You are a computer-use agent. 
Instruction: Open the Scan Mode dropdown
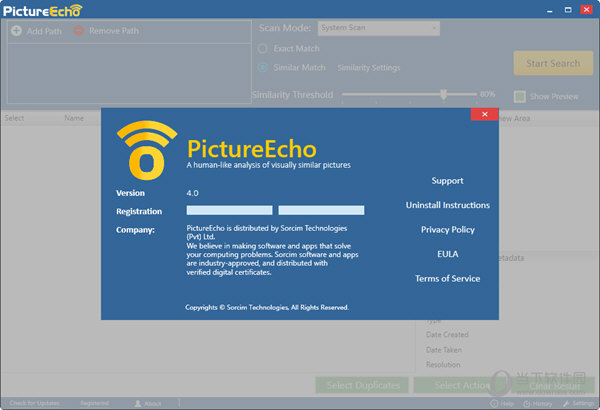[378, 28]
